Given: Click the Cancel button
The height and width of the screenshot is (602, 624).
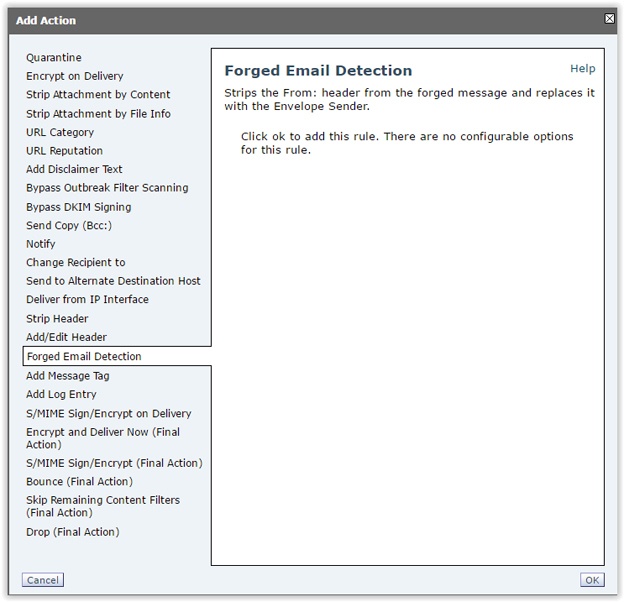Looking at the screenshot, I should tap(43, 580).
